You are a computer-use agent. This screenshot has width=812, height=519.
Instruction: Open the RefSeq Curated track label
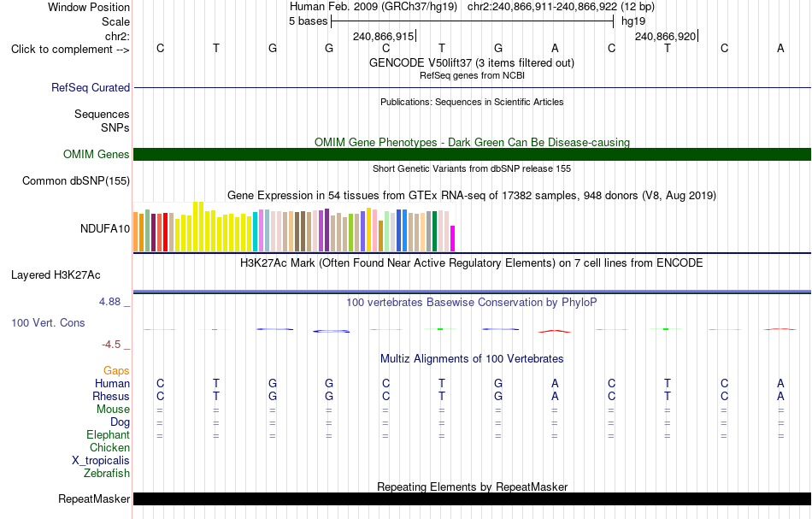click(91, 87)
